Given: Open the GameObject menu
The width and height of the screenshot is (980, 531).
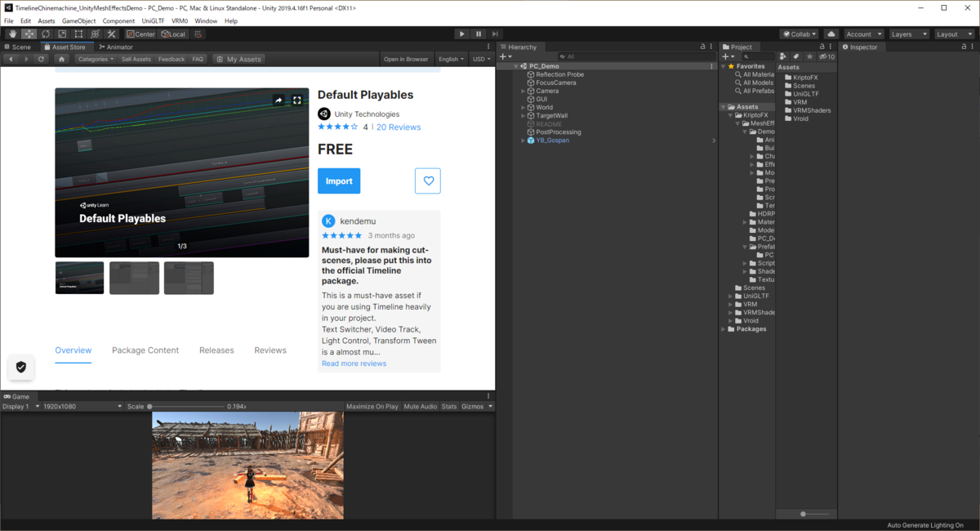Looking at the screenshot, I should point(79,20).
